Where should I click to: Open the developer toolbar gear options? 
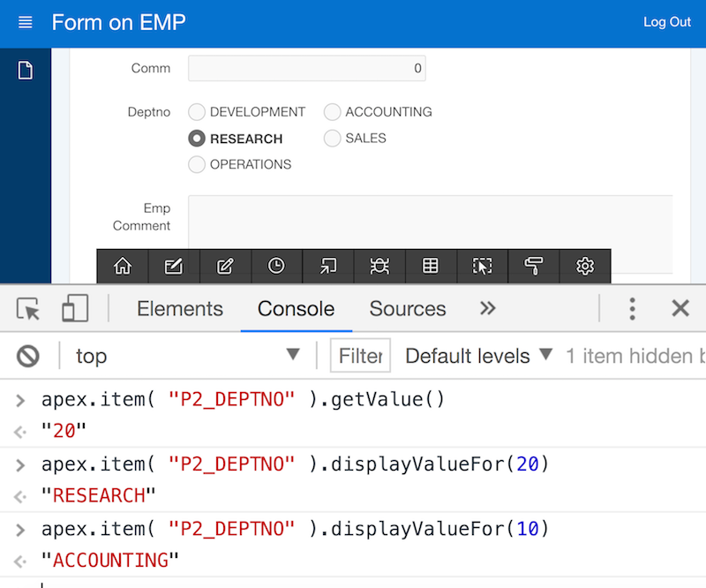click(x=585, y=266)
